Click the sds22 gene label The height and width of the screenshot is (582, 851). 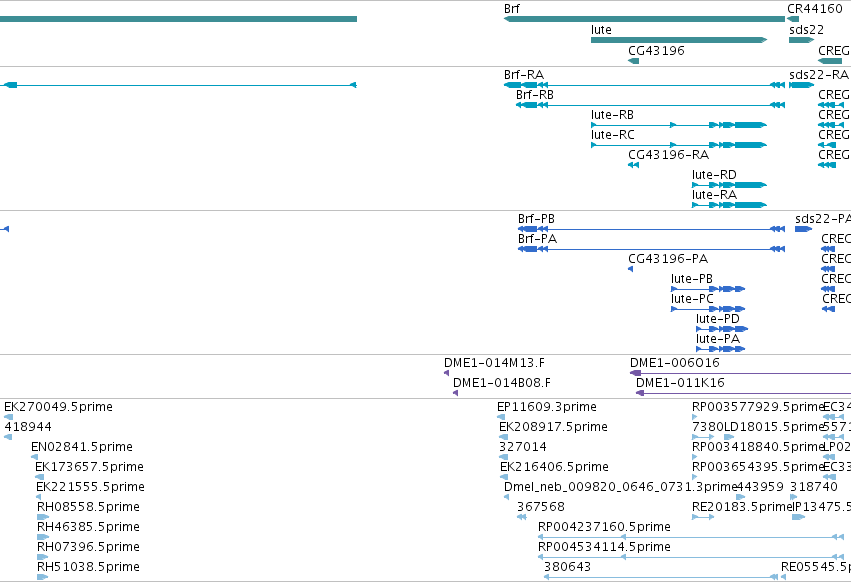(806, 29)
